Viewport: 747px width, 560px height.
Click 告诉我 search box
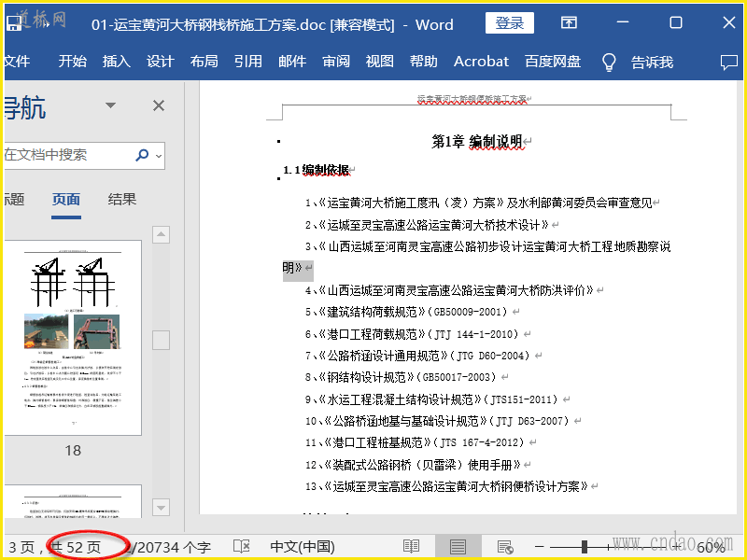tap(652, 62)
